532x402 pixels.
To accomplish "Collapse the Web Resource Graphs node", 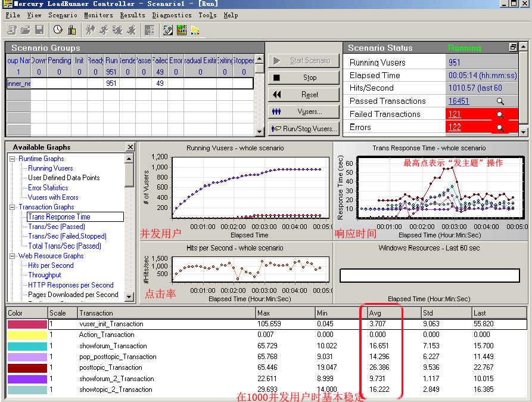I will click(x=12, y=256).
